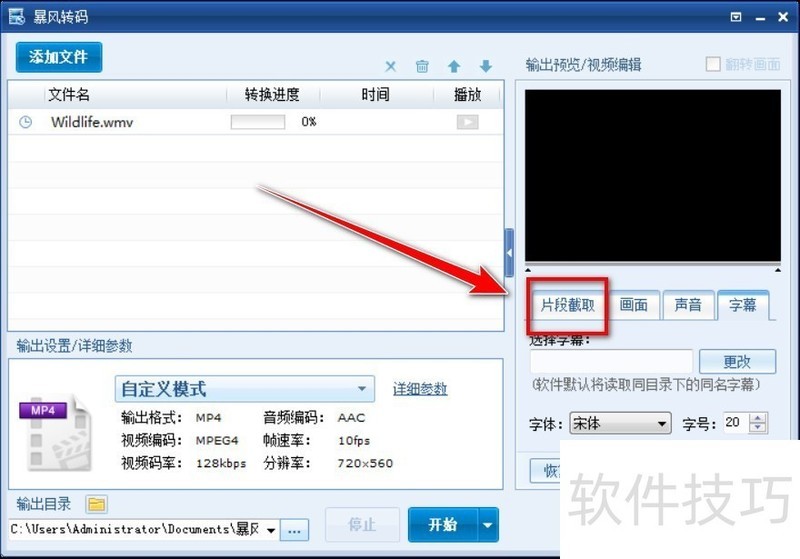Click the clock icon beside Wildlife.wmv

coord(26,122)
